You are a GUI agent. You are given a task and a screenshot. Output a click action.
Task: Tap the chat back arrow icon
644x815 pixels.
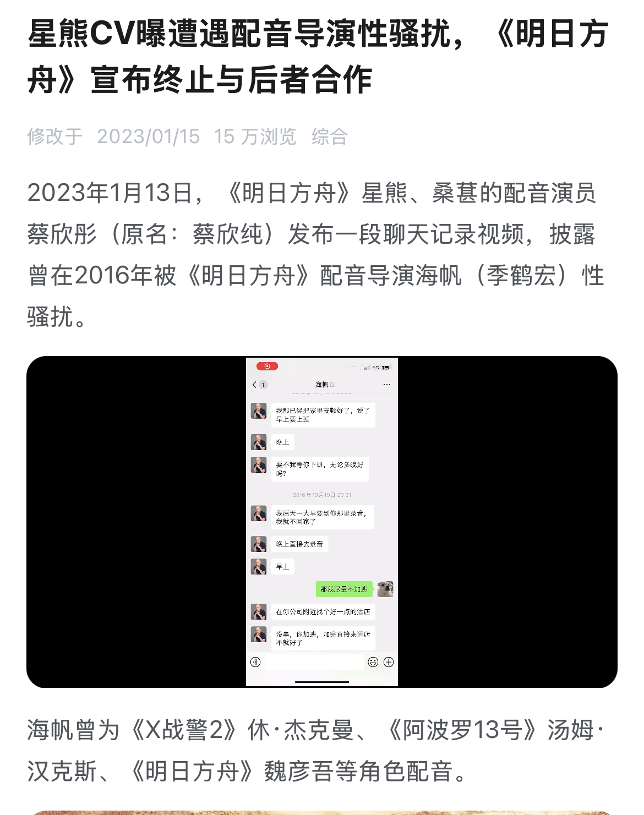(x=254, y=385)
